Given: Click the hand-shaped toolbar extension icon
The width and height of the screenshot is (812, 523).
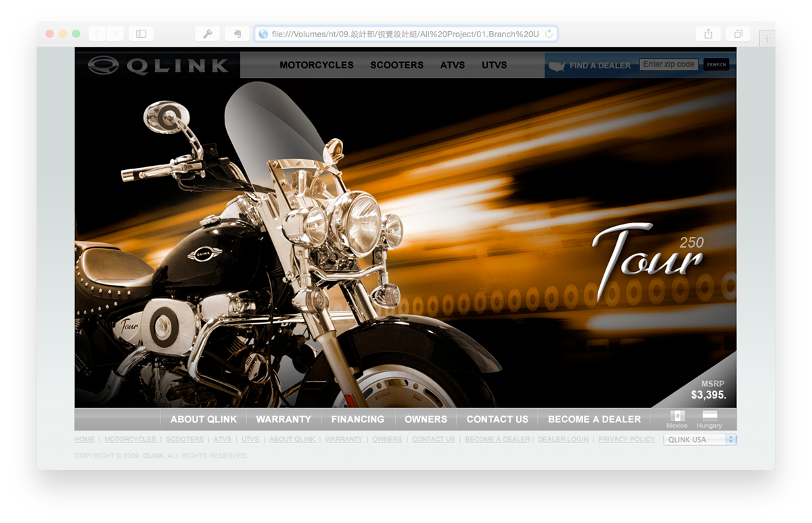Looking at the screenshot, I should tap(238, 34).
